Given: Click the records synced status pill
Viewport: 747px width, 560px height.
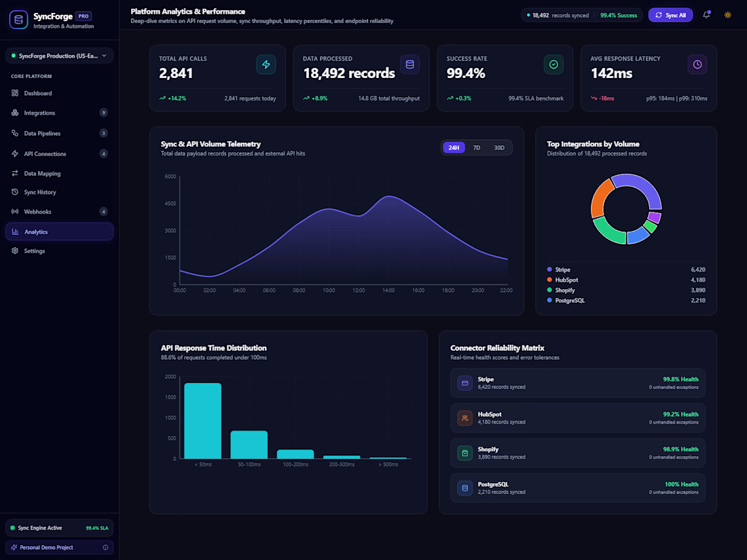Looking at the screenshot, I should [x=582, y=15].
